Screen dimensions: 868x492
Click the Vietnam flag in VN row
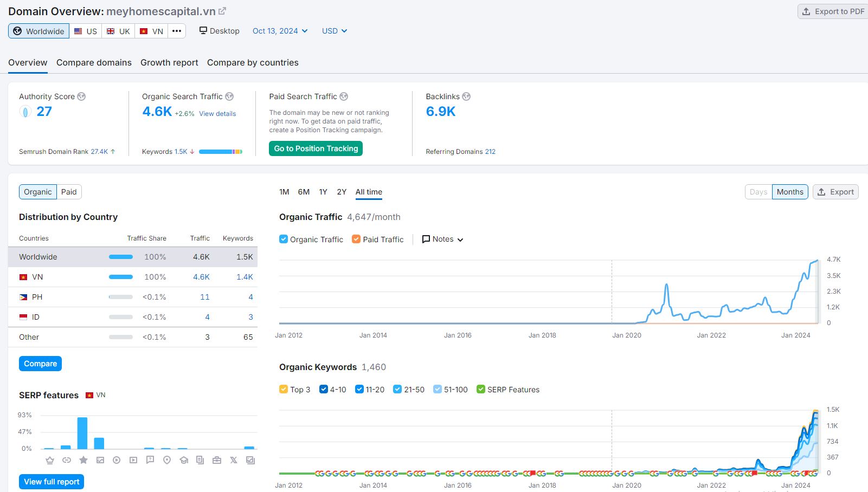(x=23, y=277)
